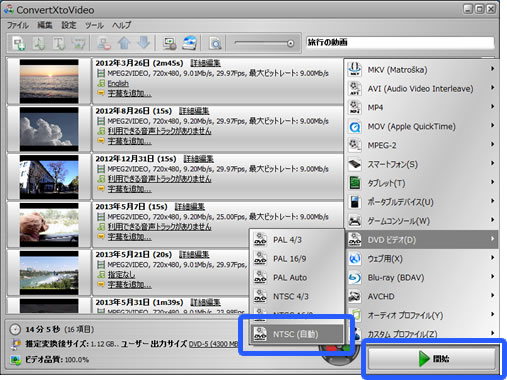
Task: Choose PAL 4/3 DVD format
Action: (x=297, y=240)
